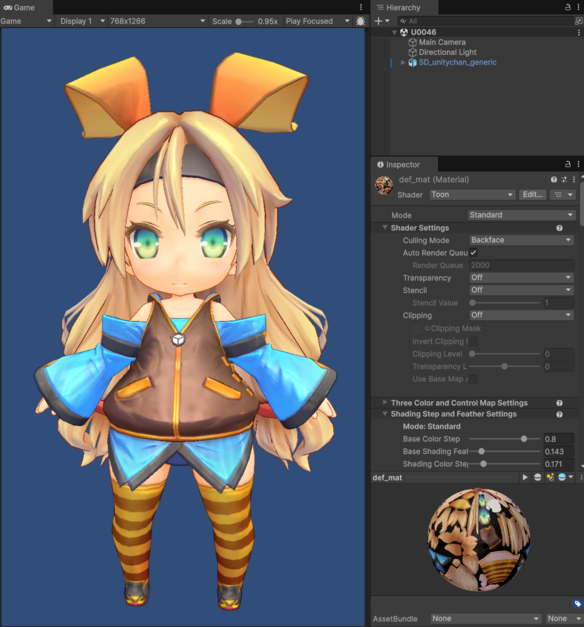Toggle Auto Render Queue checkbox
Image resolution: width=584 pixels, height=627 pixels.
[x=473, y=253]
